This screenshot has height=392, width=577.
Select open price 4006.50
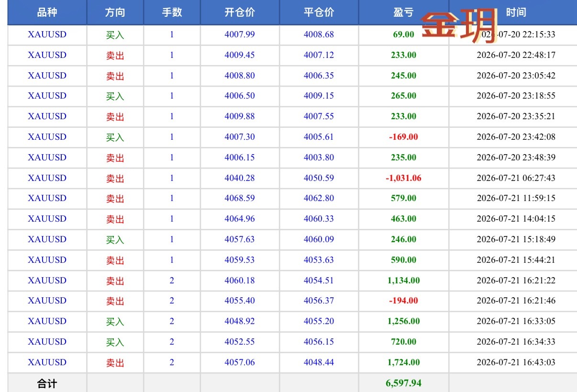coord(240,96)
